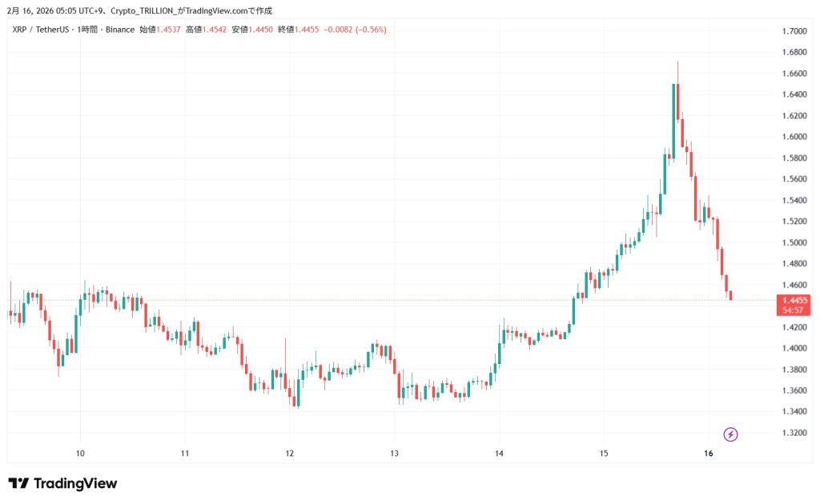Click the 1.3200 price axis label
The width and height of the screenshot is (820, 504).
tap(794, 433)
